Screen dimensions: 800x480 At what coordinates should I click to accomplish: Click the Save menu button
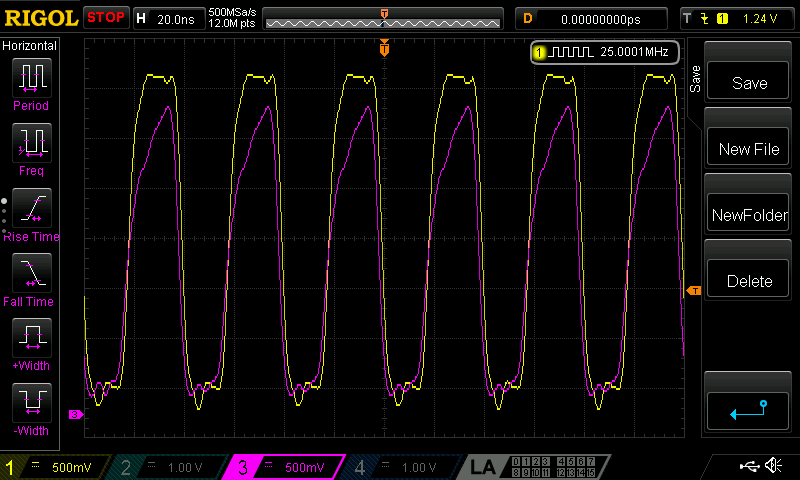pyautogui.click(x=748, y=81)
